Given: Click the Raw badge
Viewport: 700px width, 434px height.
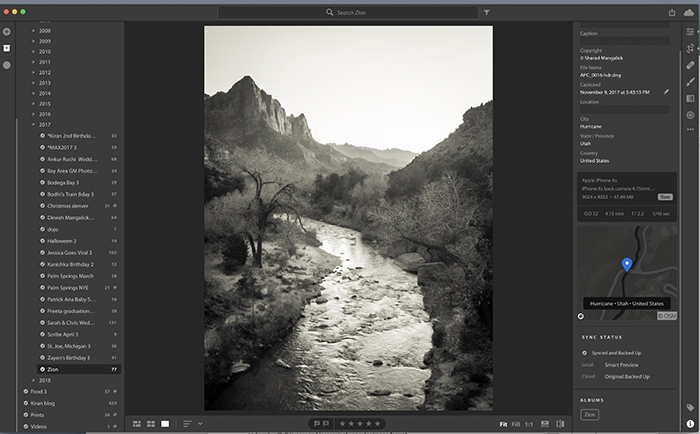Looking at the screenshot, I should click(x=665, y=197).
